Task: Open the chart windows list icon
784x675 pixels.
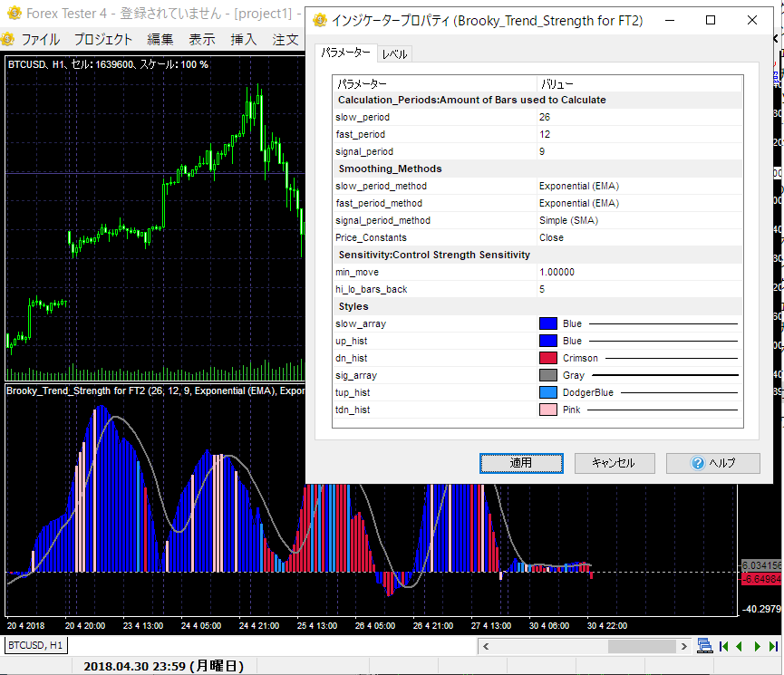Action: coord(704,646)
